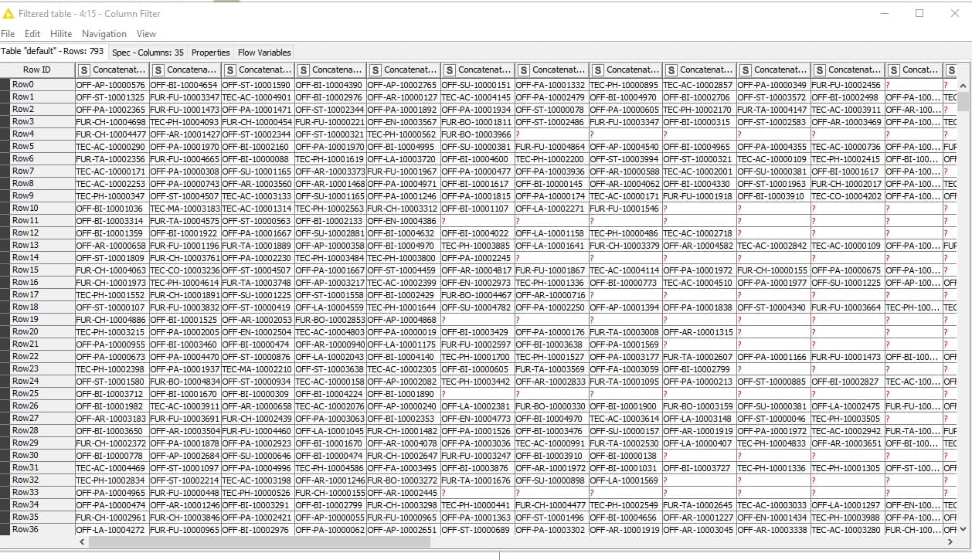
Task: Click cell FUR-CH-10001891 in Row17
Action: point(185,295)
